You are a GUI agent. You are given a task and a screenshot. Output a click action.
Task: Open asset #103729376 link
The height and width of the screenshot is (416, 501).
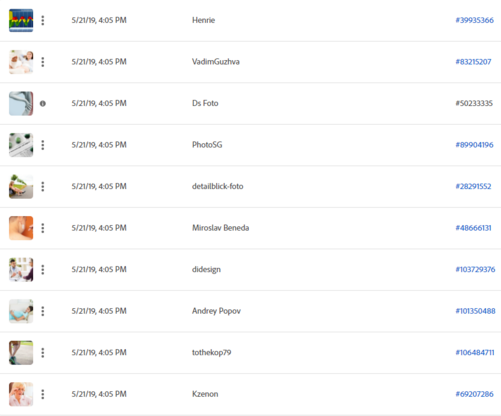[475, 270]
